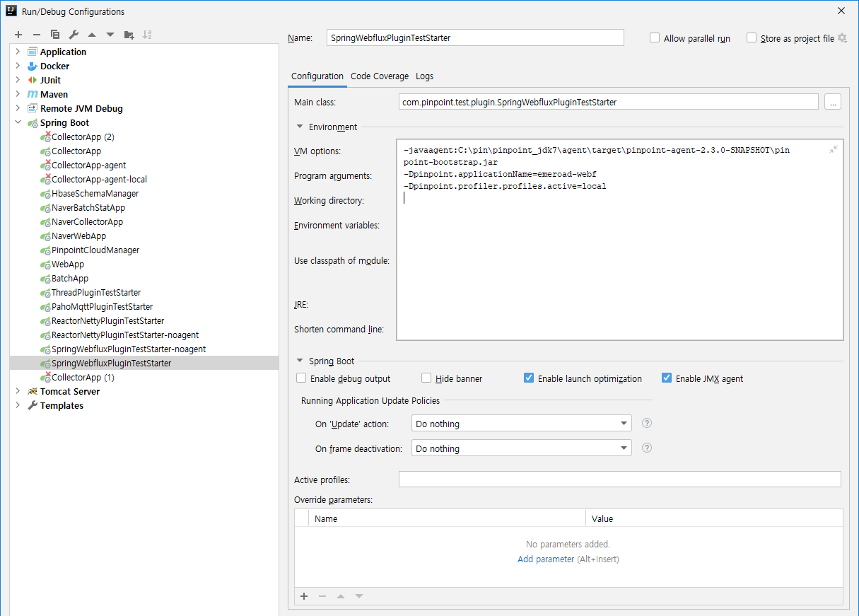Move the configuration up
This screenshot has height=616, width=859.
(91, 34)
